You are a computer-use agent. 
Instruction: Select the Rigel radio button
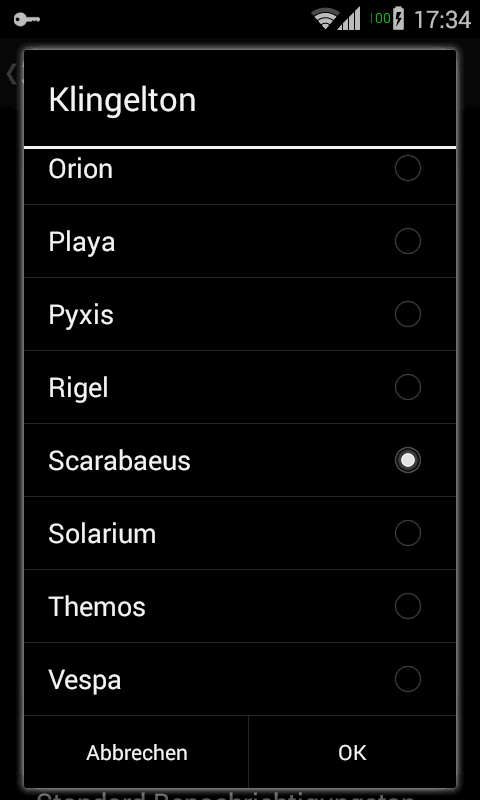[x=408, y=387]
